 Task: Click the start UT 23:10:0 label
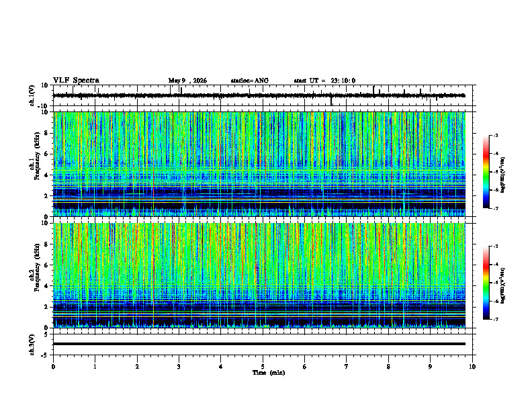324,81
